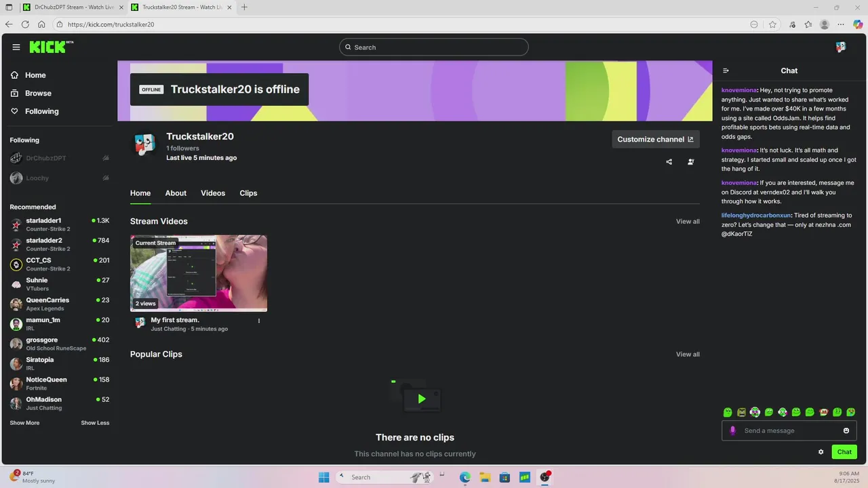Switch to the Videos tab
868x488 pixels.
(x=213, y=193)
